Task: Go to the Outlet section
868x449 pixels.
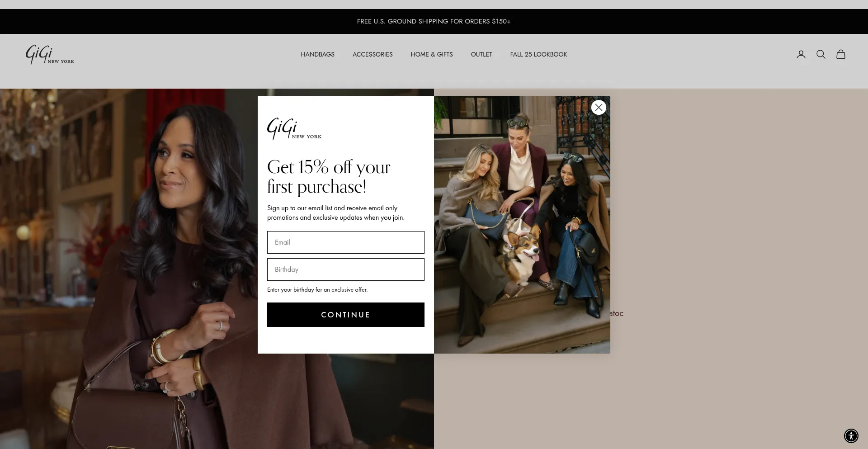Action: click(x=481, y=54)
